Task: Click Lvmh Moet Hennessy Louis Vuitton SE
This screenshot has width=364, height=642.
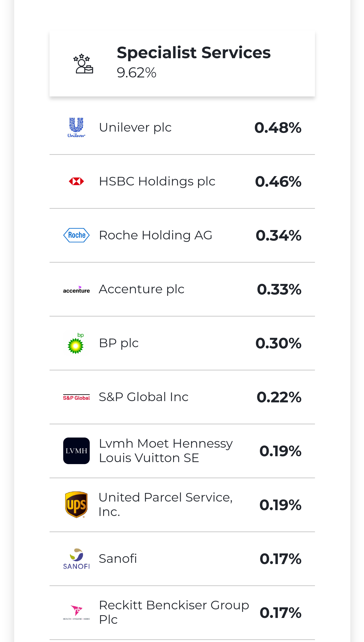Action: 166,451
